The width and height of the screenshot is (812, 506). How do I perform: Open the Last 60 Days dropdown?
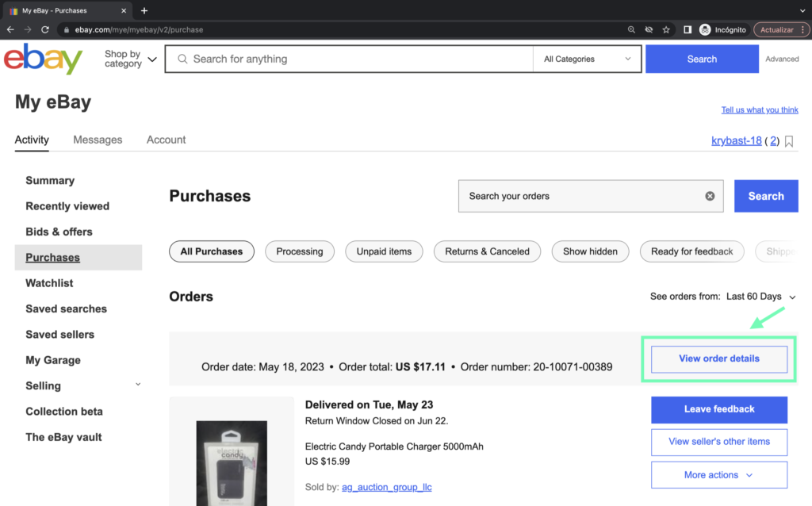pyautogui.click(x=760, y=297)
